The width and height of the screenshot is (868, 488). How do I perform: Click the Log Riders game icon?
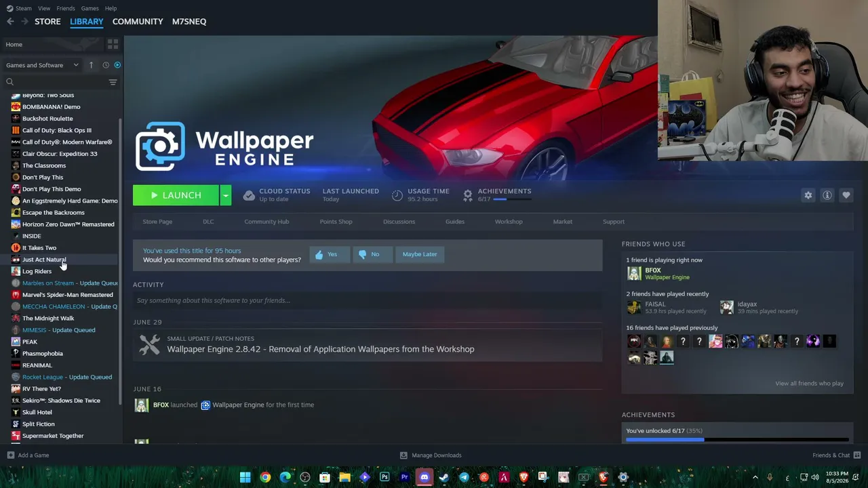[x=16, y=271]
